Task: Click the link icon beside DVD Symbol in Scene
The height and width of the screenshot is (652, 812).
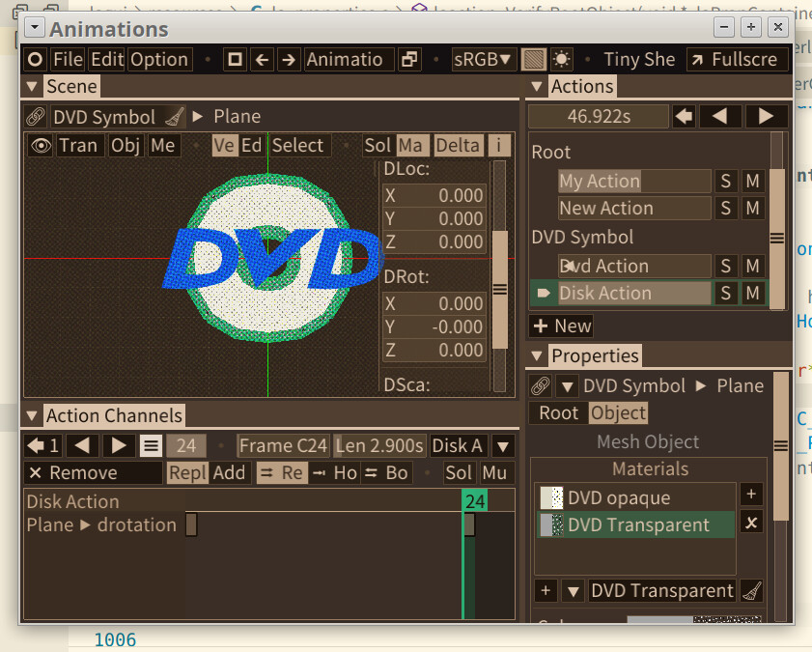Action: click(36, 117)
